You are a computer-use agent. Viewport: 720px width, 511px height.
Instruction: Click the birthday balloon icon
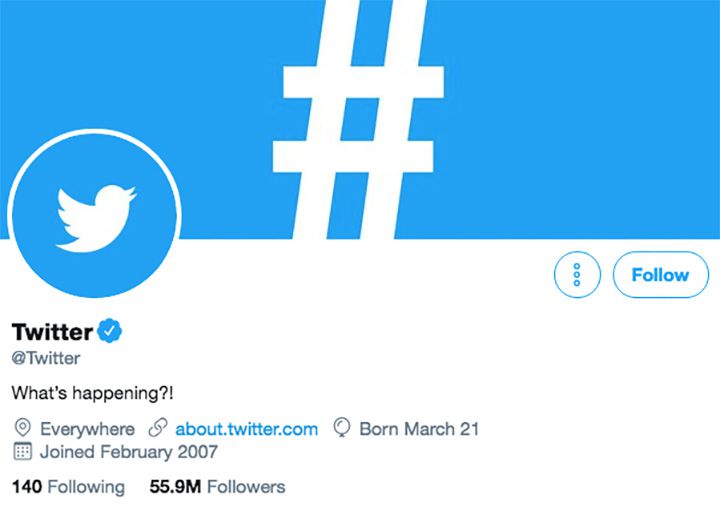click(341, 429)
